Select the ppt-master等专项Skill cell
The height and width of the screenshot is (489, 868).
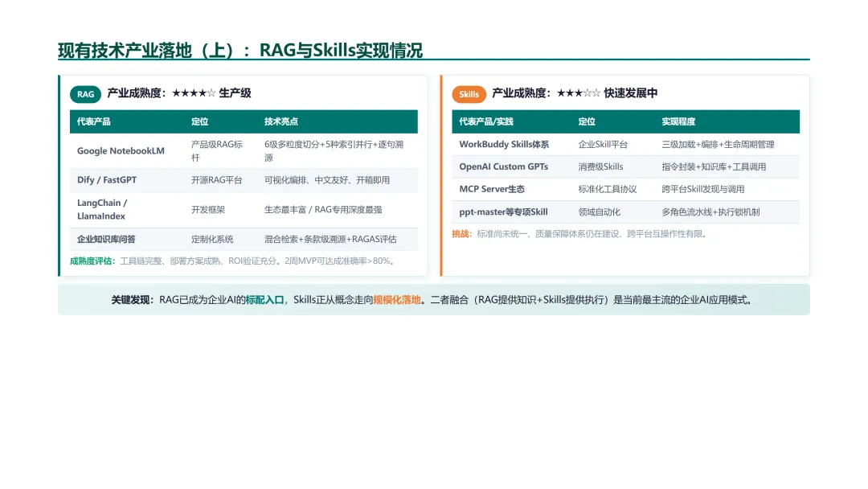tap(503, 212)
